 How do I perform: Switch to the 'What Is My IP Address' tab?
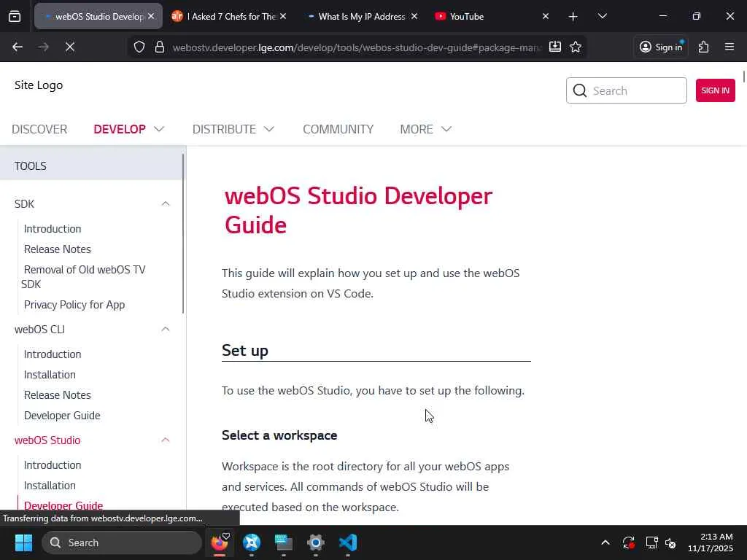click(361, 16)
